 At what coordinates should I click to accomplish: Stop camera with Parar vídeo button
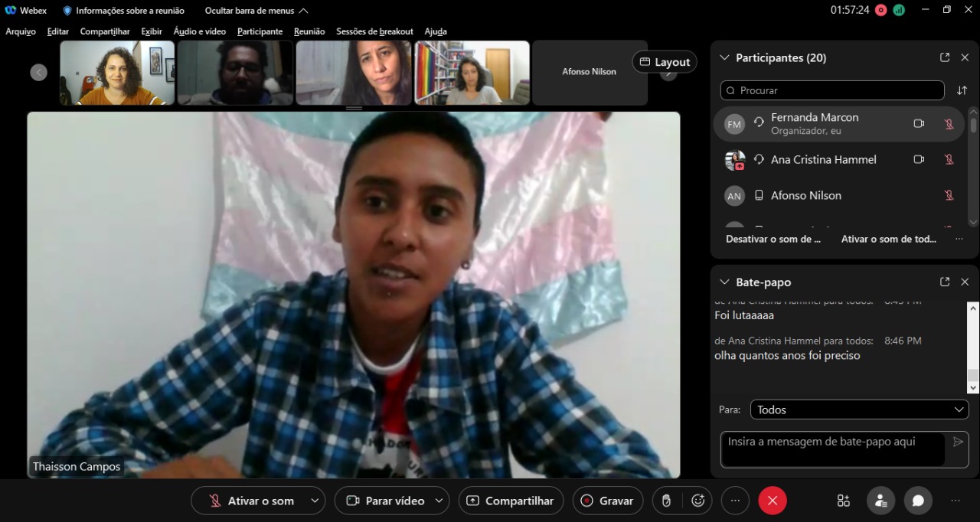(x=385, y=501)
